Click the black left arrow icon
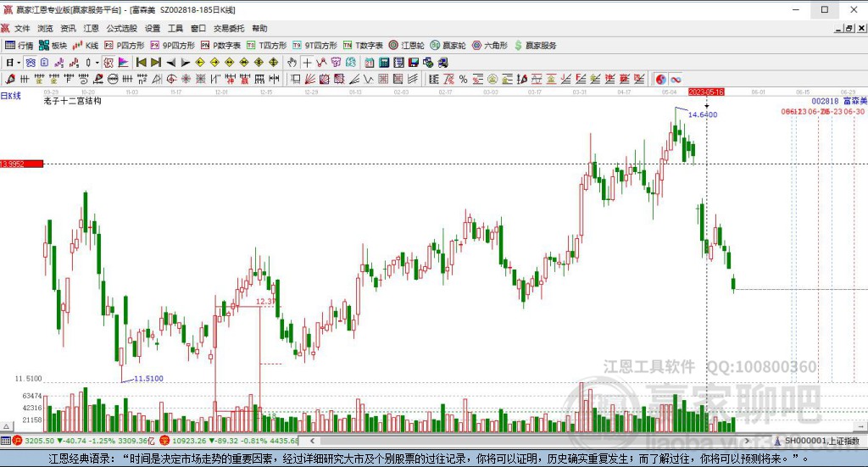 click(x=171, y=63)
